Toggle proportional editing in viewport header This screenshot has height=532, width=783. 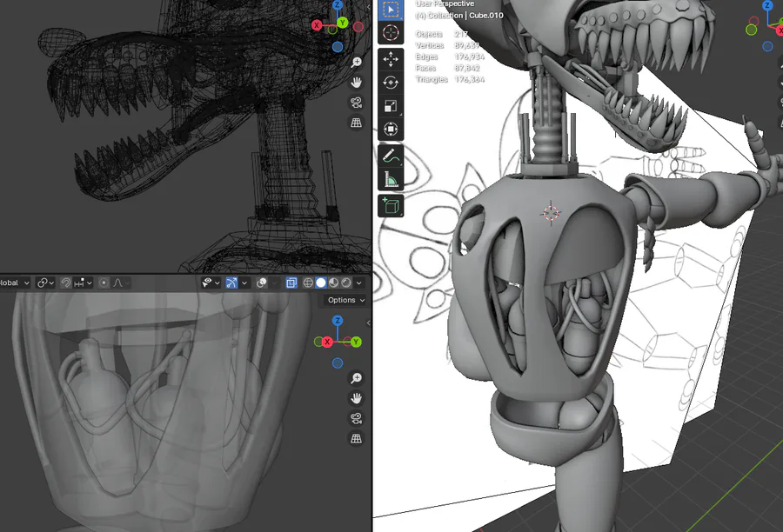tap(104, 283)
